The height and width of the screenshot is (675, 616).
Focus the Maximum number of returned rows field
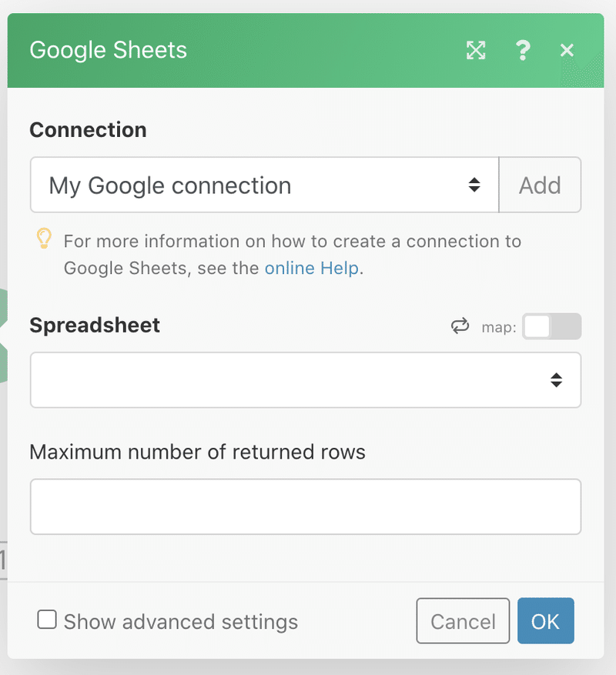click(x=305, y=506)
